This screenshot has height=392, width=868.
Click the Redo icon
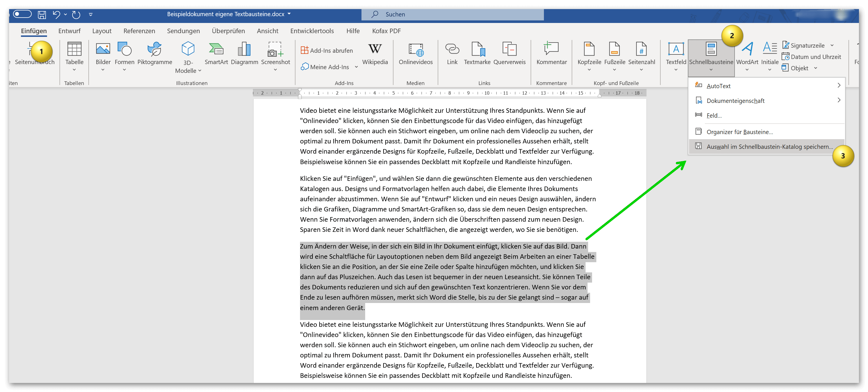76,14
